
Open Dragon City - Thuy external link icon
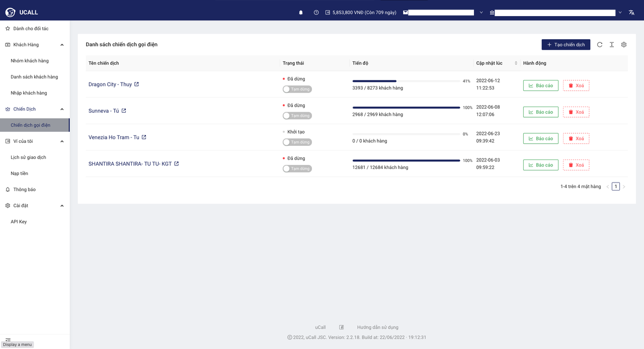(x=136, y=84)
